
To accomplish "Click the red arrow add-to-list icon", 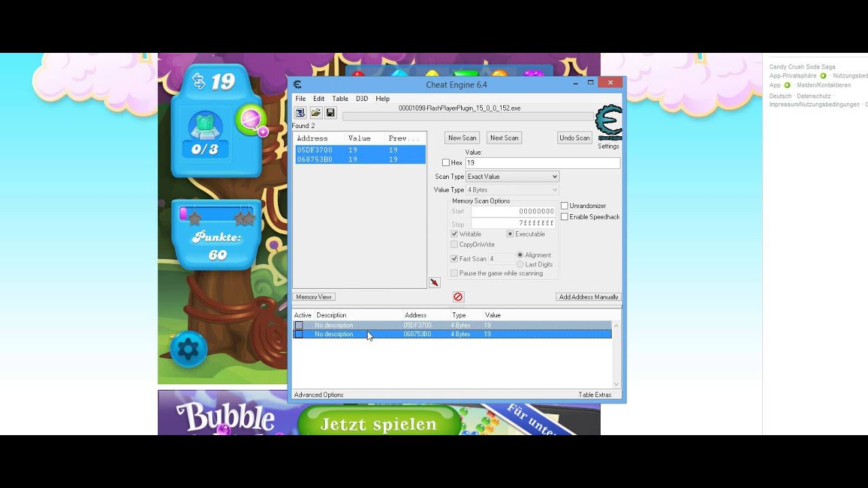I will pyautogui.click(x=435, y=283).
